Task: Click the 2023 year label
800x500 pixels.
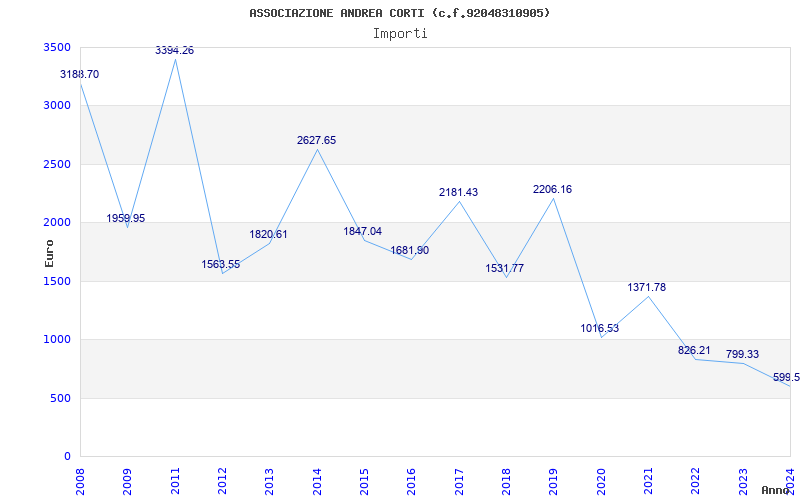Action: coord(743,481)
